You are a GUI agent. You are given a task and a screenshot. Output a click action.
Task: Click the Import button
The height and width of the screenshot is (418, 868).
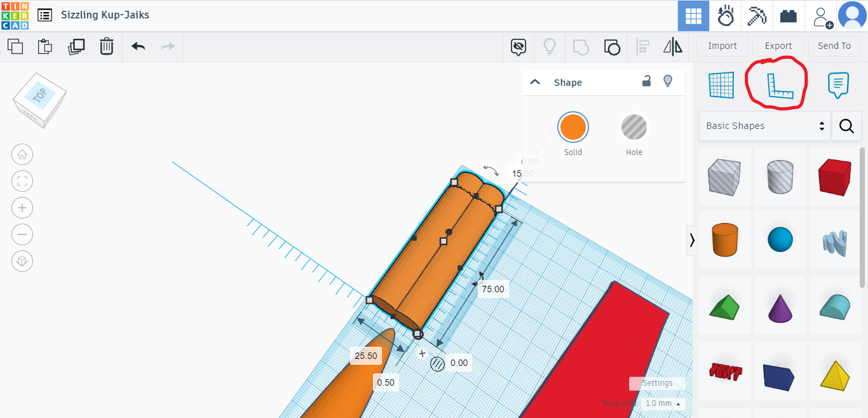point(722,46)
